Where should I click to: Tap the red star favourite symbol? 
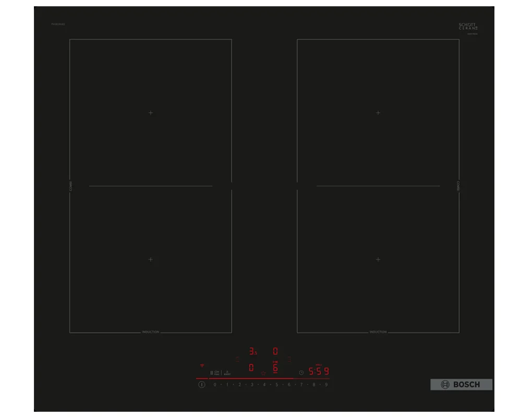pos(263,373)
